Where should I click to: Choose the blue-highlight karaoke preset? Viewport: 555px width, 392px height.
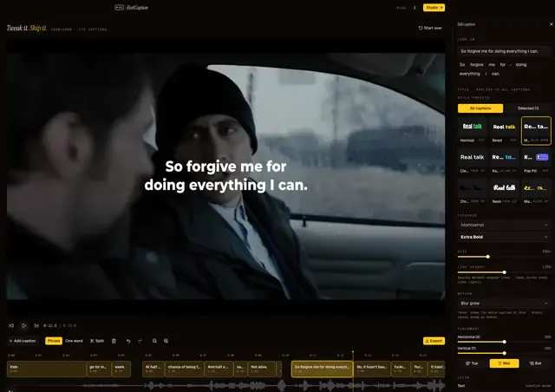point(504,161)
